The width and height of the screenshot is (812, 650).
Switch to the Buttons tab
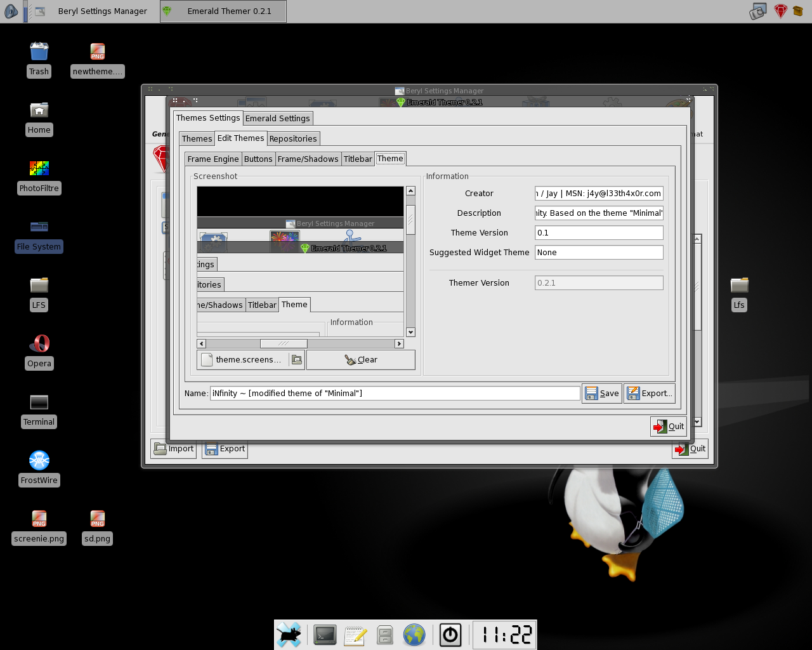pyautogui.click(x=258, y=159)
